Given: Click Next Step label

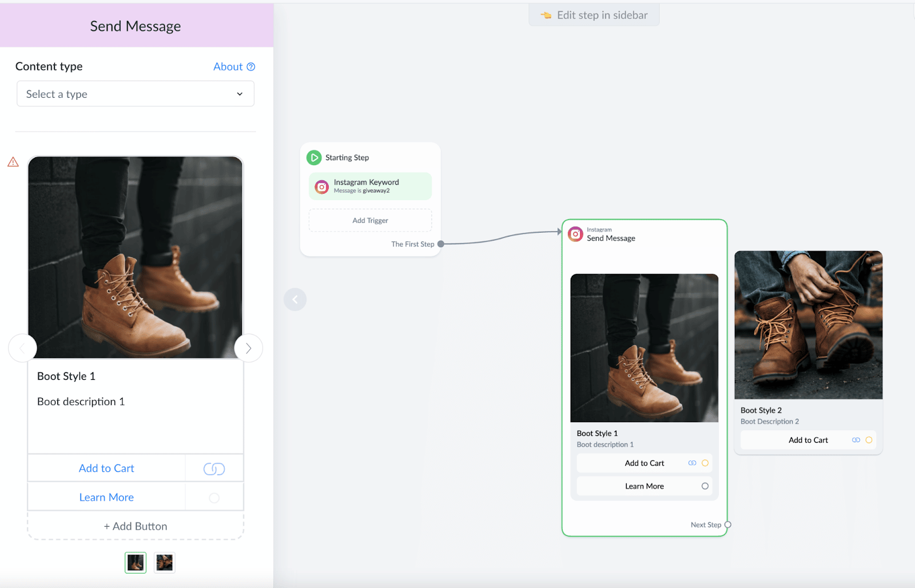Looking at the screenshot, I should click(706, 525).
